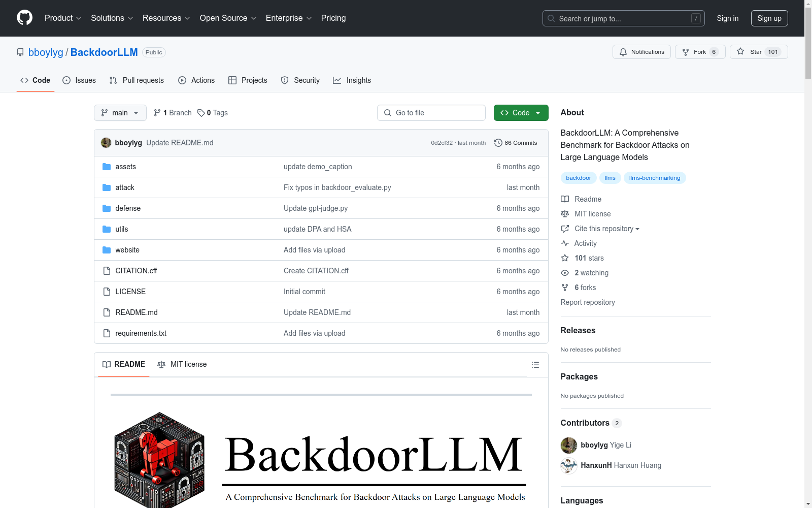Viewport: 812px width, 508px height.
Task: Open the README.md file
Action: coord(137,312)
